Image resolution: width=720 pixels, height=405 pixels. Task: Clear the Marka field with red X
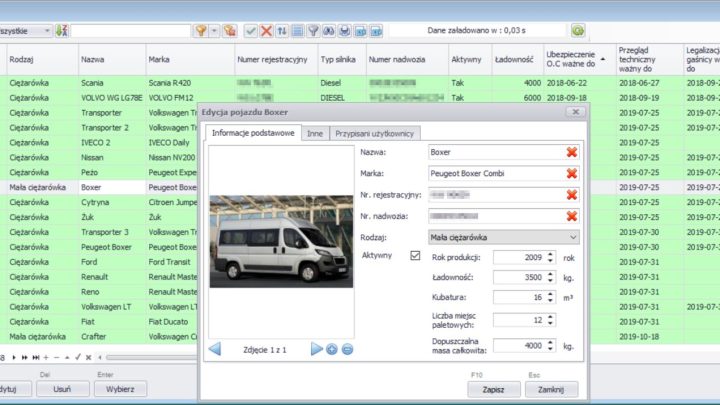[572, 173]
